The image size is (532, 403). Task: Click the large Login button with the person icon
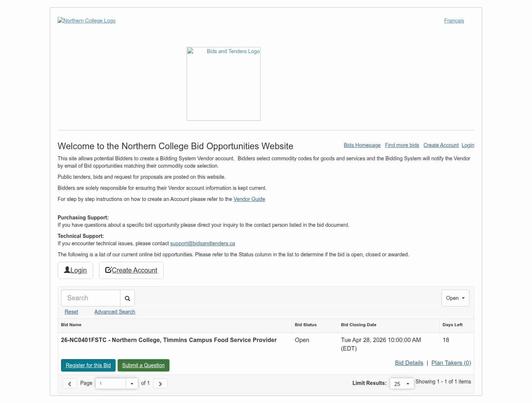pos(75,270)
